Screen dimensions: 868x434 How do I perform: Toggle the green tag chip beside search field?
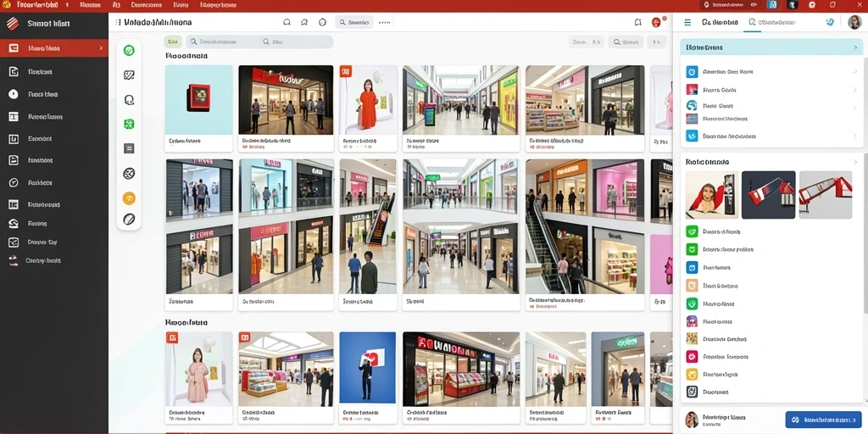(x=173, y=42)
